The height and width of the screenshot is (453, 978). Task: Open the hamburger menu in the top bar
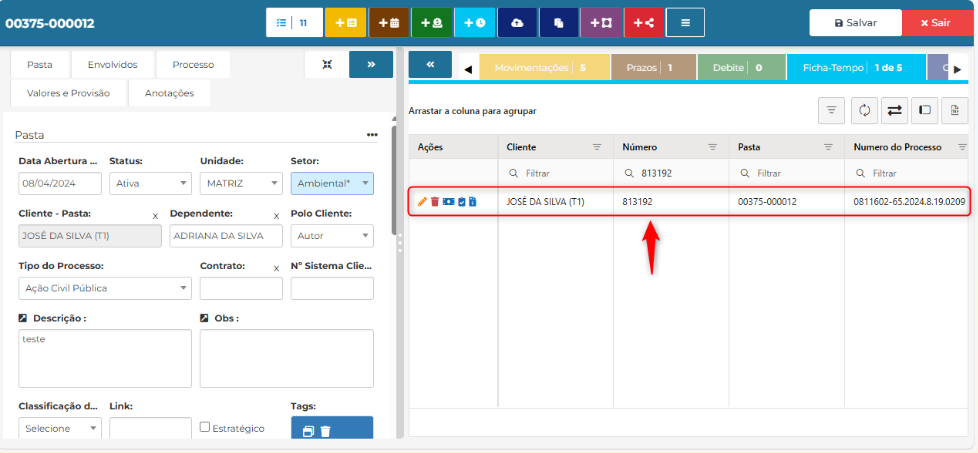685,22
